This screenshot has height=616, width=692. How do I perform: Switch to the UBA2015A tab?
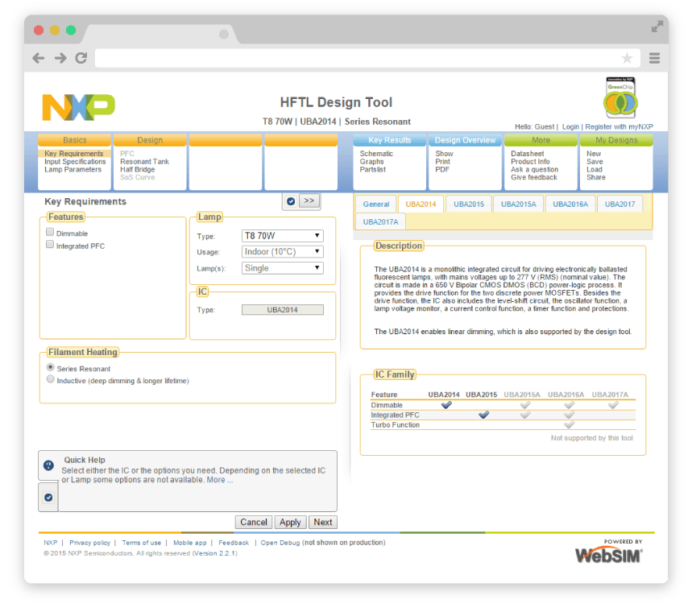[519, 205]
